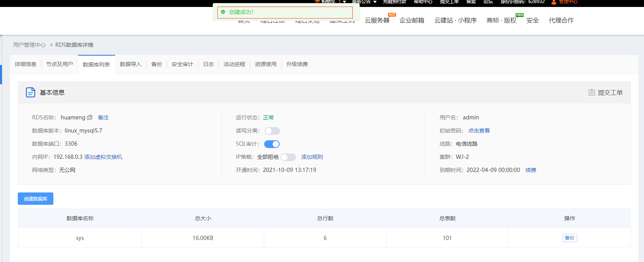Image resolution: width=644 pixels, height=262 pixels.
Task: Select the 数据库列表 tab
Action: pos(96,65)
